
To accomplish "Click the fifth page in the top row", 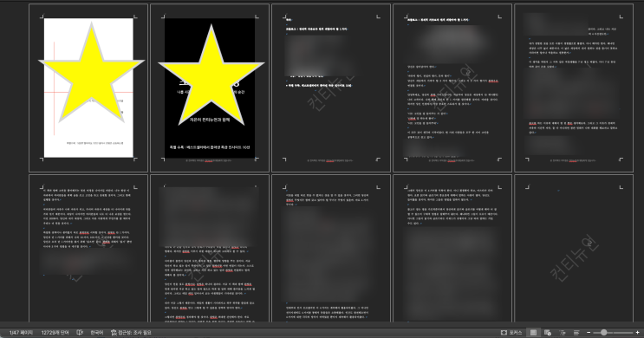I will pos(574,88).
